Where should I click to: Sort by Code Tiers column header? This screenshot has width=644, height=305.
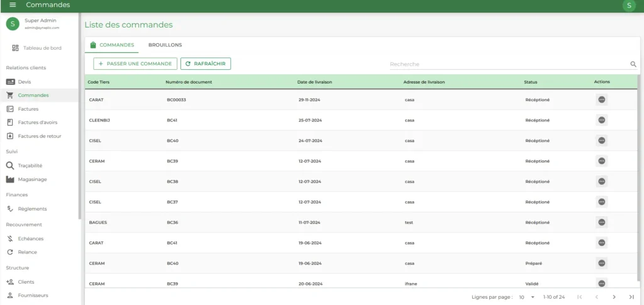pyautogui.click(x=99, y=82)
